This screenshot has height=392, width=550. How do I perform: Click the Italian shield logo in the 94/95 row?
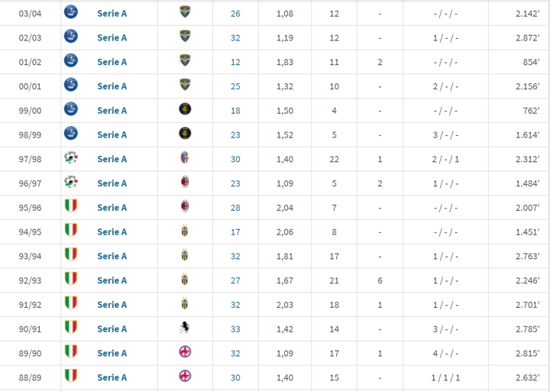[71, 231]
